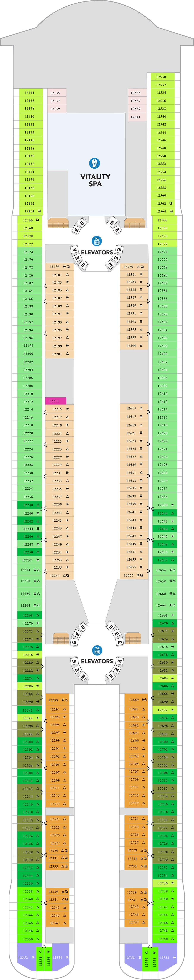Select cabin 12347

(58, 923)
